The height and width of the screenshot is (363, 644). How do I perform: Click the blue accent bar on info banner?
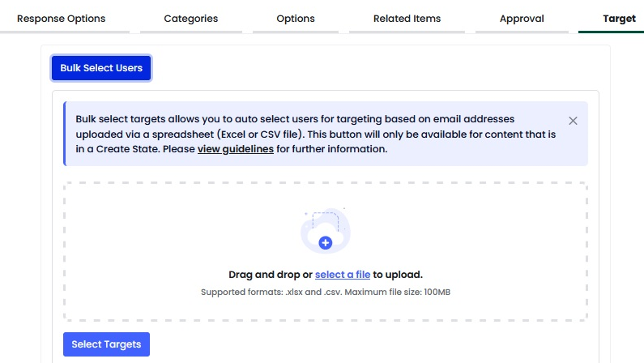point(65,134)
